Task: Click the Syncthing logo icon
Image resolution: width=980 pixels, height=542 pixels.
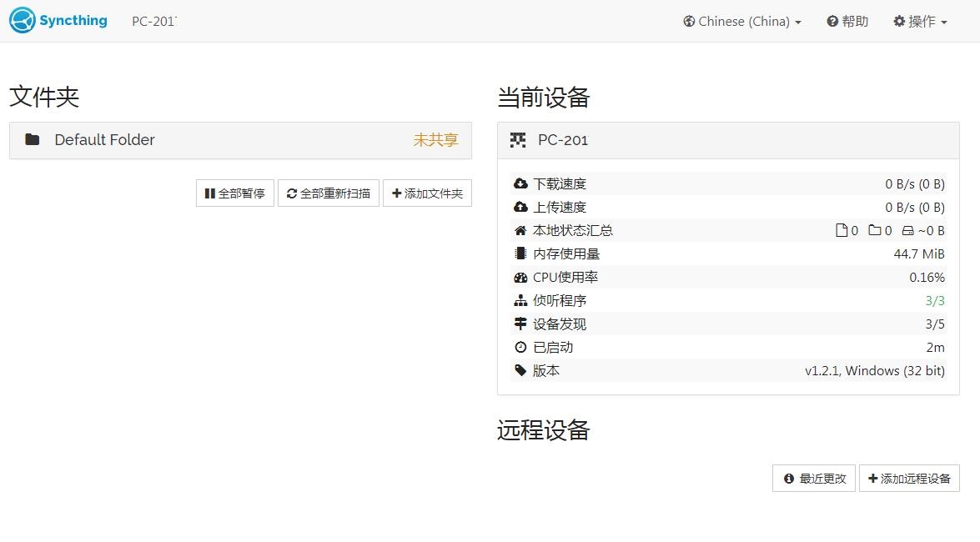Action: [23, 21]
